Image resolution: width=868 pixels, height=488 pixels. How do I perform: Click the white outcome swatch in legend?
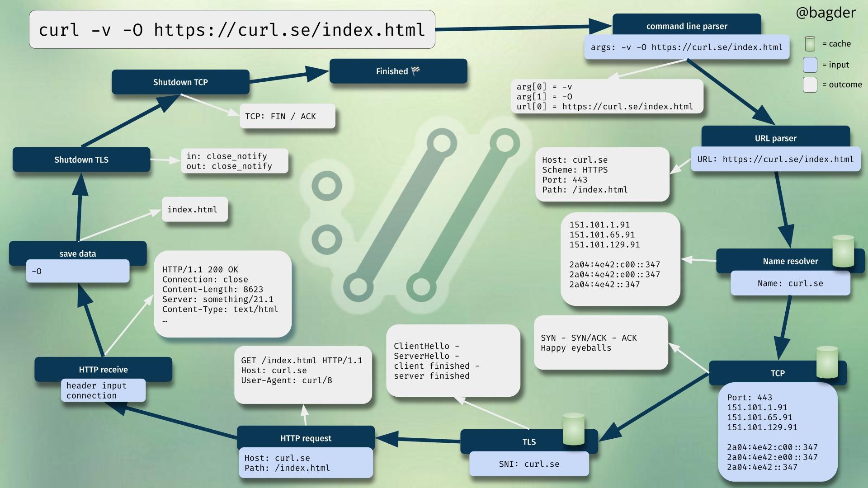[810, 84]
